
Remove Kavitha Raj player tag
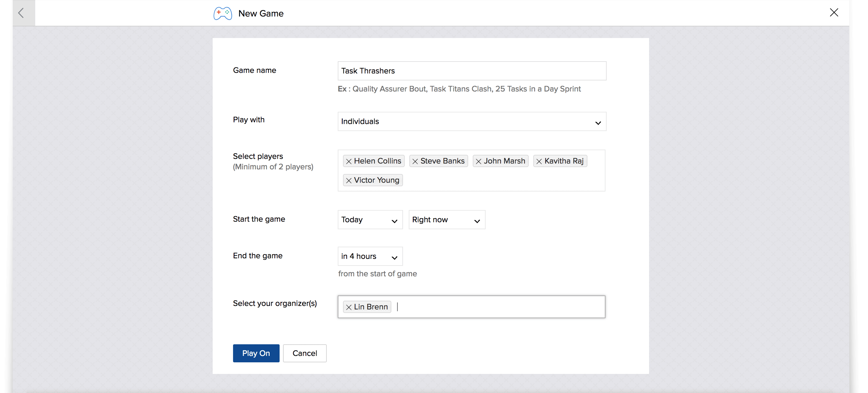point(539,161)
